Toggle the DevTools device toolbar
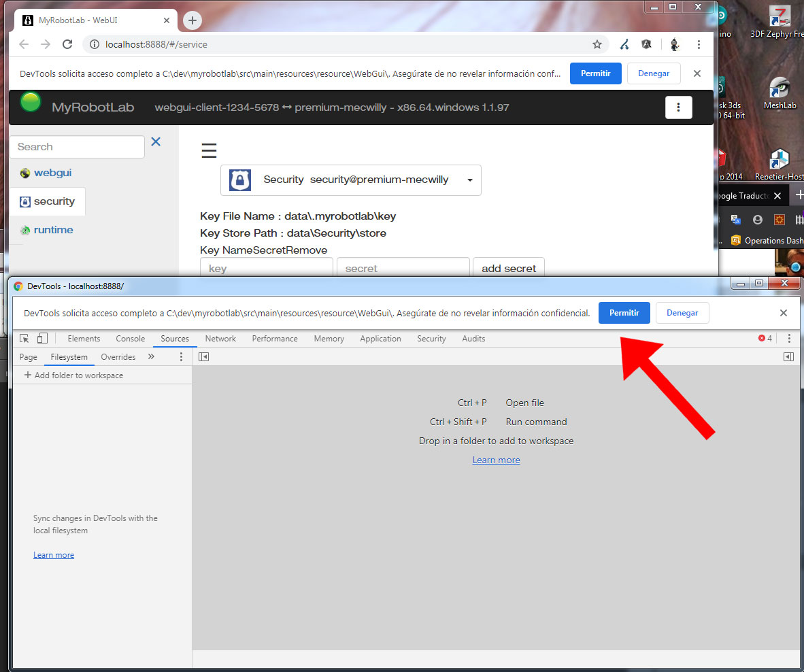804x672 pixels. tap(43, 338)
